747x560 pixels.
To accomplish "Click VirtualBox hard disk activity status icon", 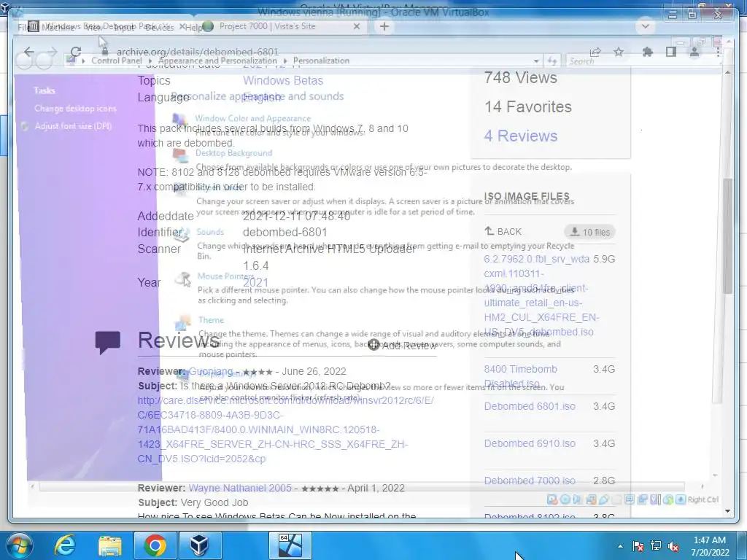I will [x=551, y=499].
